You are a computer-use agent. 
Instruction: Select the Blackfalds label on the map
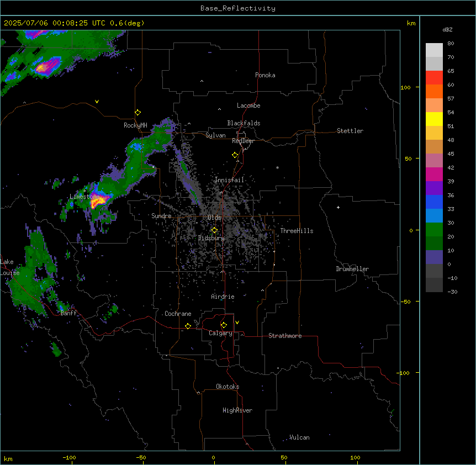244,123
